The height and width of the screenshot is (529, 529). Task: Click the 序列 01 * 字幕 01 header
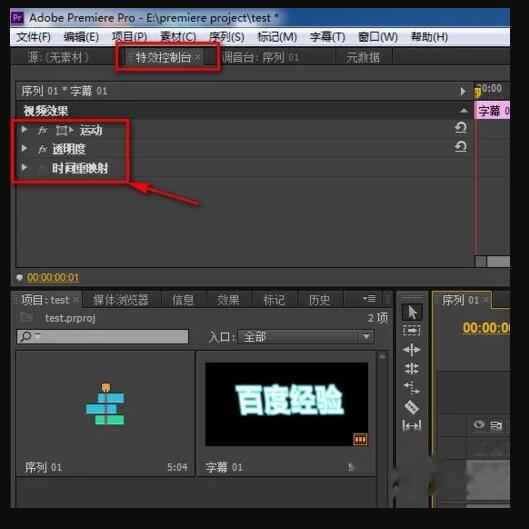pos(64,91)
